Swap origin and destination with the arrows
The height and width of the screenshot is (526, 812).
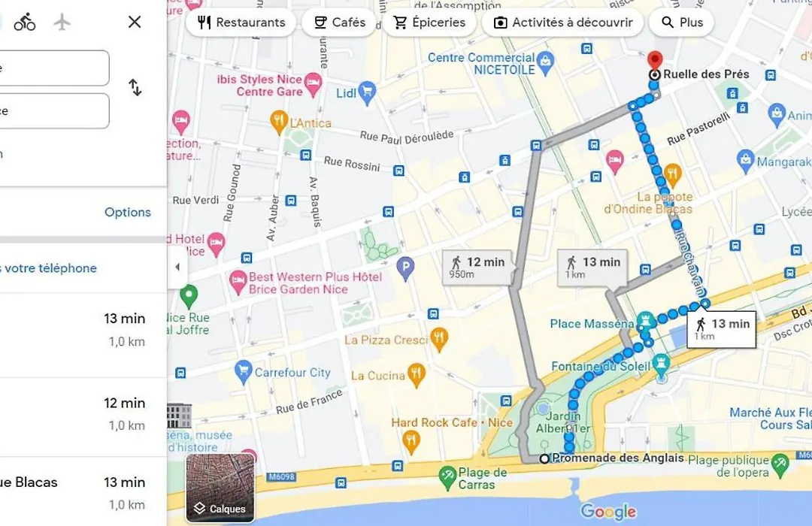[x=135, y=87]
